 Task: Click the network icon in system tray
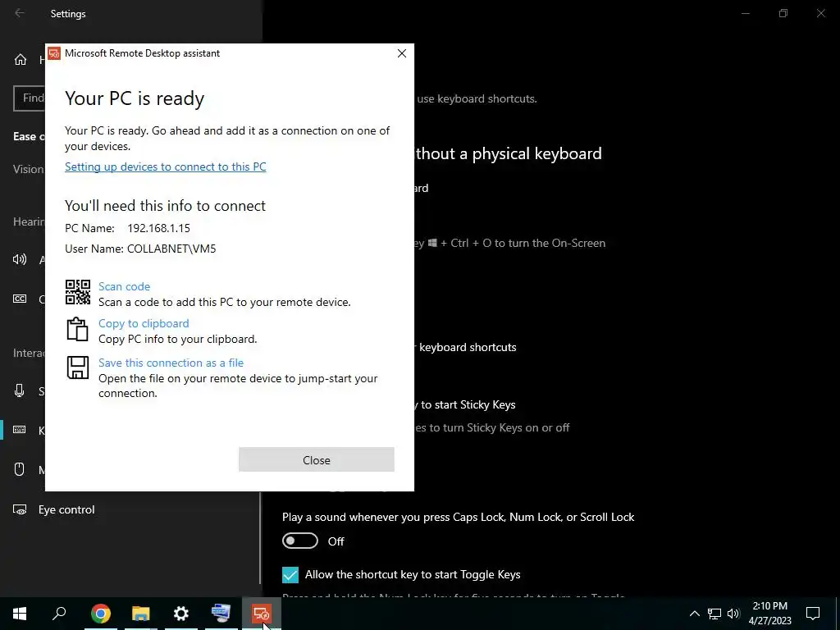714,614
